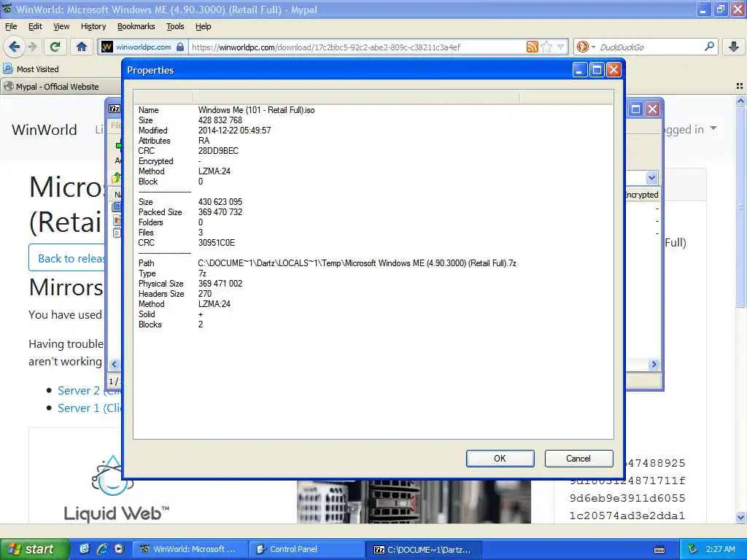Click the DuckDuckGo search engine icon
Screen dimensions: 747x560
coord(582,47)
